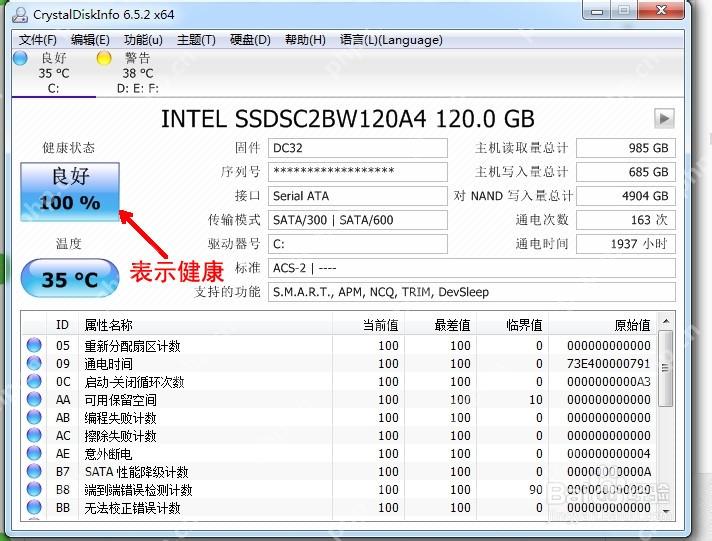Screen dimensions: 712x541
Task: Open the 硬盘(D) menu
Action: coord(250,40)
